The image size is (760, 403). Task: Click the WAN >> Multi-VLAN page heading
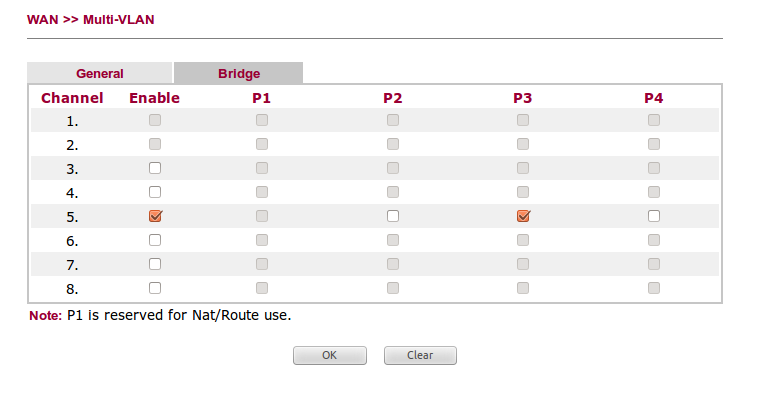[x=90, y=19]
